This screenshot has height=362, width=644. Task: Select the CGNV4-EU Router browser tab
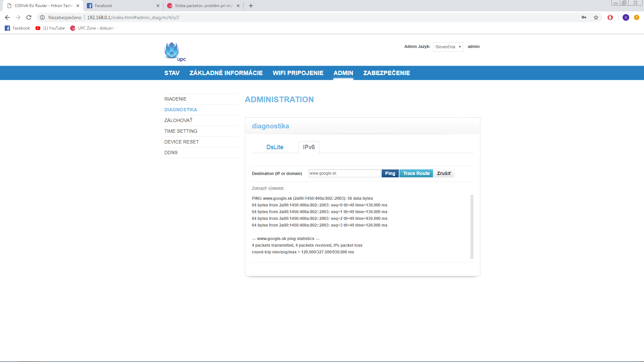coord(43,6)
